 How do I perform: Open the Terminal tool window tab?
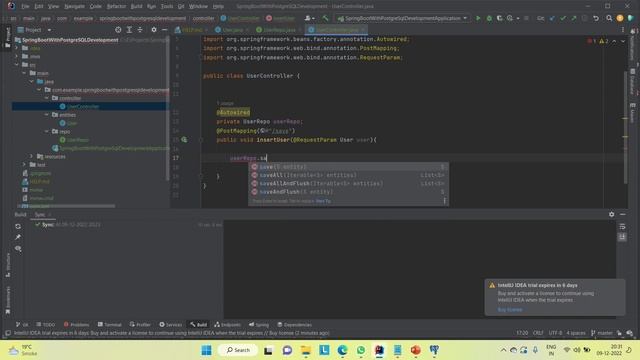pyautogui.click(x=109, y=324)
